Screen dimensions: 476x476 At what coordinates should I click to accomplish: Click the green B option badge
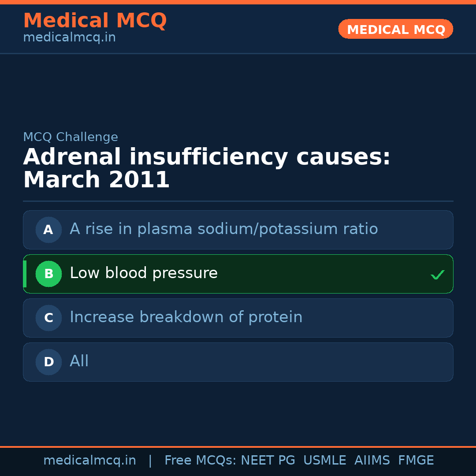48,274
